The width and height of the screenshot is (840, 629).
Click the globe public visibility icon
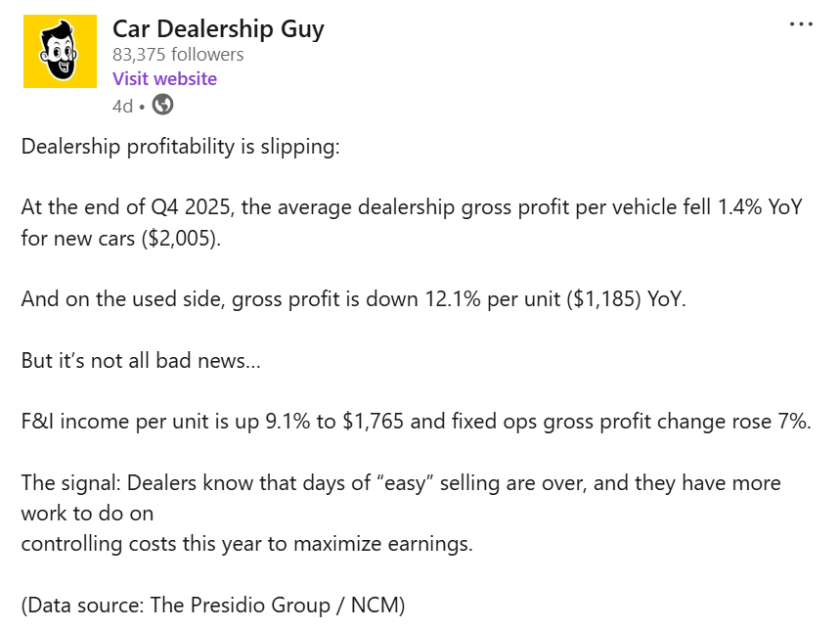163,105
